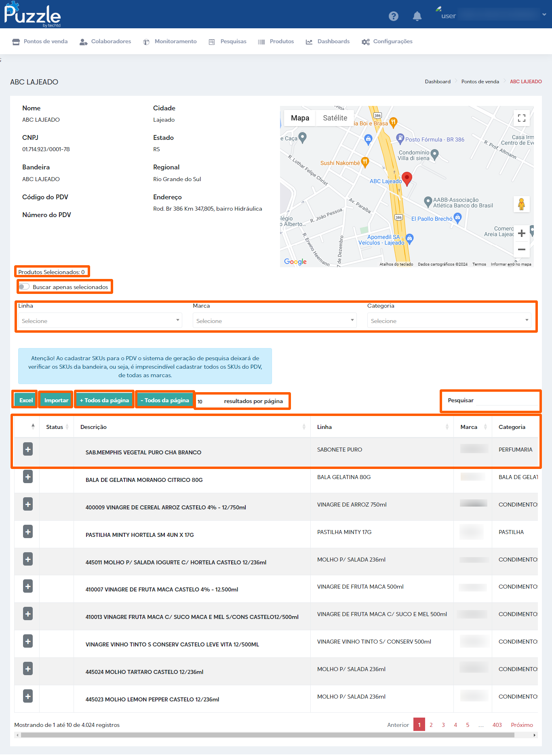Open the Linha filter dropdown

tap(100, 321)
